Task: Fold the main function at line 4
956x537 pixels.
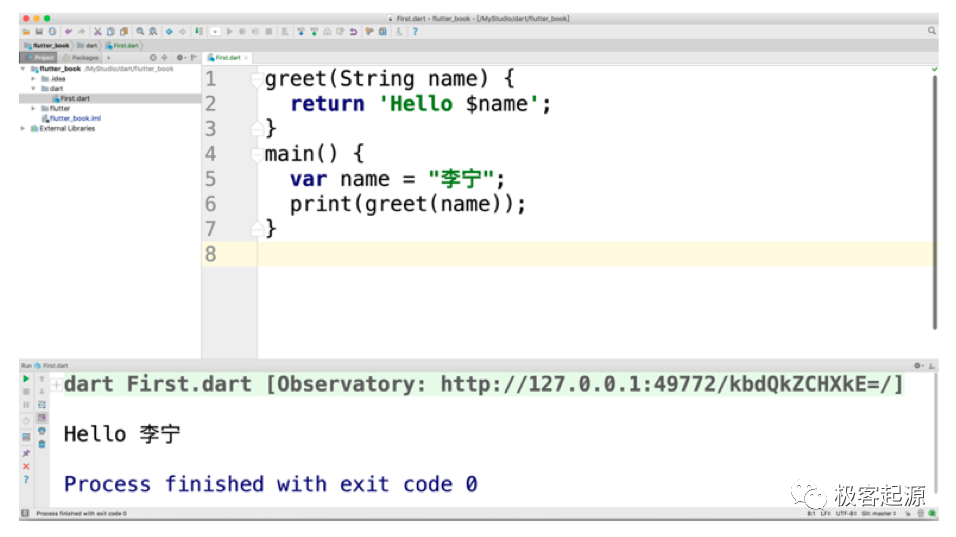Action: coord(257,154)
